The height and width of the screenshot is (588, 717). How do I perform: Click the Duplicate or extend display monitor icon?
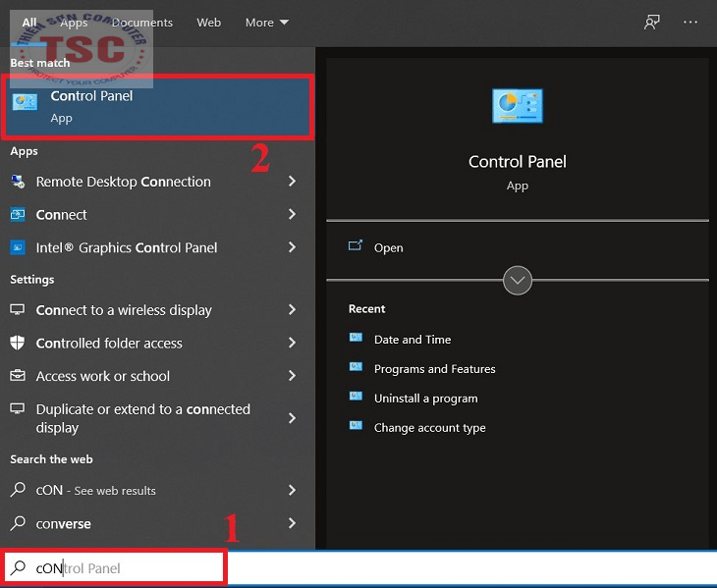pyautogui.click(x=18, y=408)
